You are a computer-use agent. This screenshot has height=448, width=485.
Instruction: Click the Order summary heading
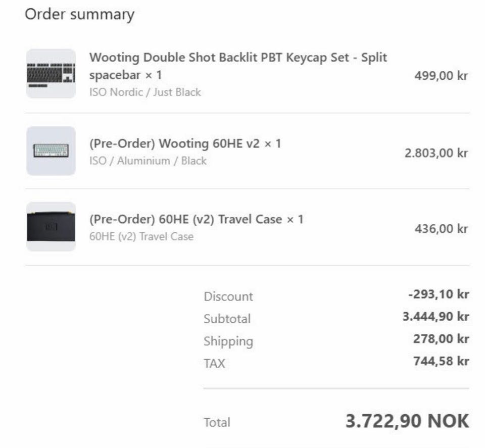coord(79,14)
